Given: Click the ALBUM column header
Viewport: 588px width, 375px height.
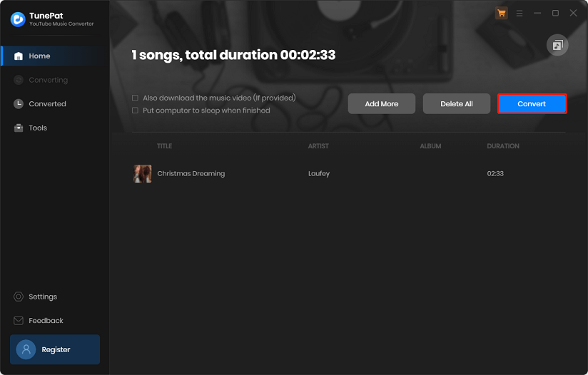Looking at the screenshot, I should coord(430,146).
